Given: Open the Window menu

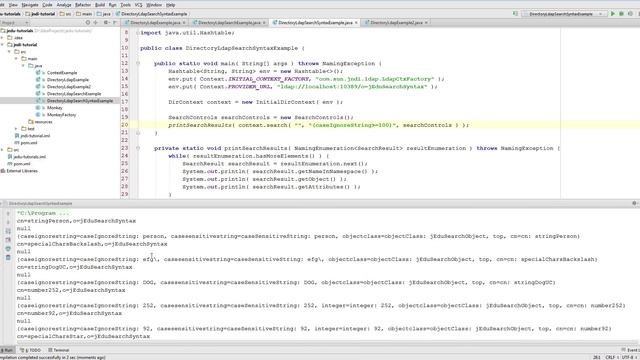Looking at the screenshot, I should [x=154, y=5].
